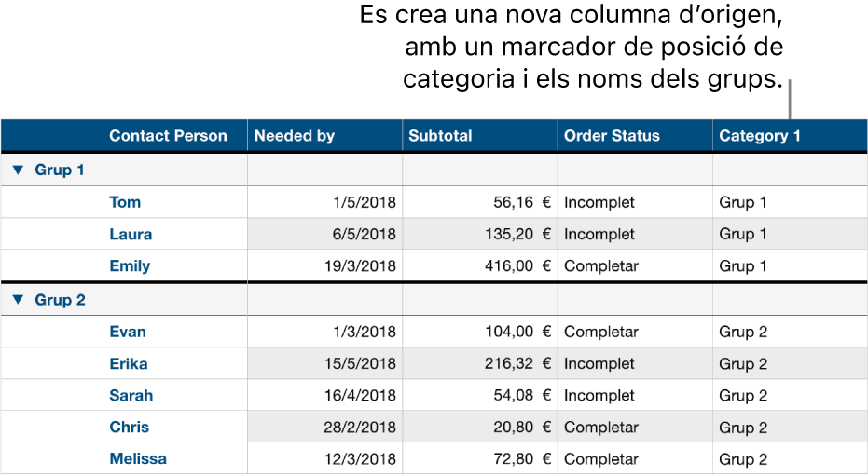Click the date cell 19/3/2018
This screenshot has height=476, width=868.
point(359,266)
